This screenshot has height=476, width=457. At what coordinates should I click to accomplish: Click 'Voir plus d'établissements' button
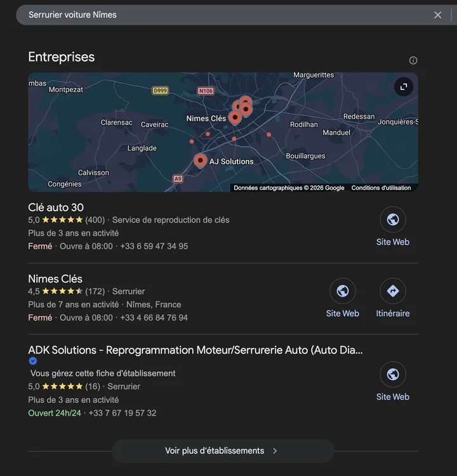pyautogui.click(x=223, y=451)
